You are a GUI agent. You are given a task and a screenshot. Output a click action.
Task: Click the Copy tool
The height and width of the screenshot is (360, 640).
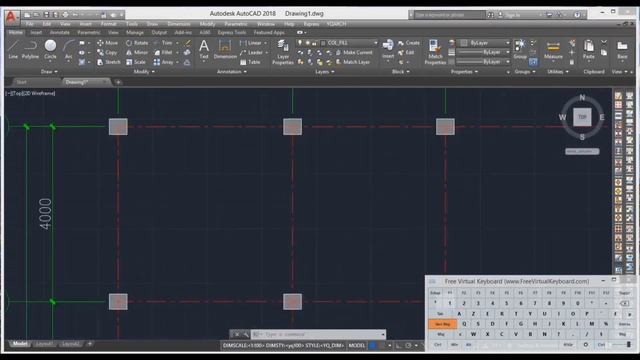click(107, 53)
